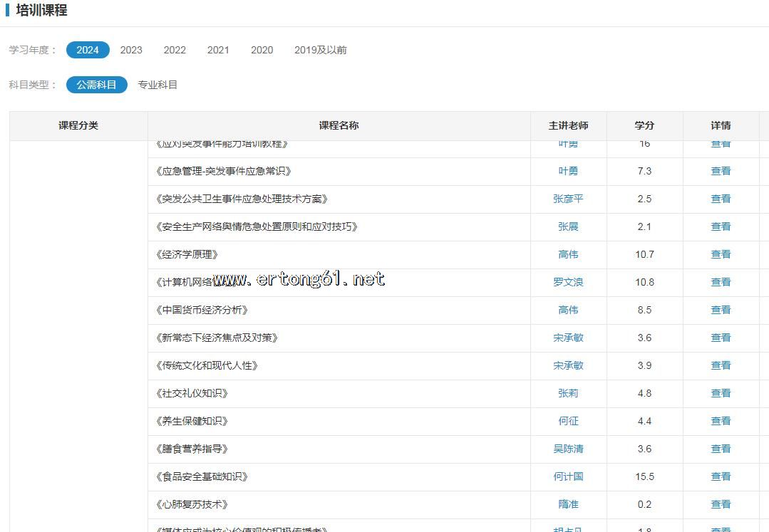View details for 《经济学原理》 course

pyautogui.click(x=721, y=254)
